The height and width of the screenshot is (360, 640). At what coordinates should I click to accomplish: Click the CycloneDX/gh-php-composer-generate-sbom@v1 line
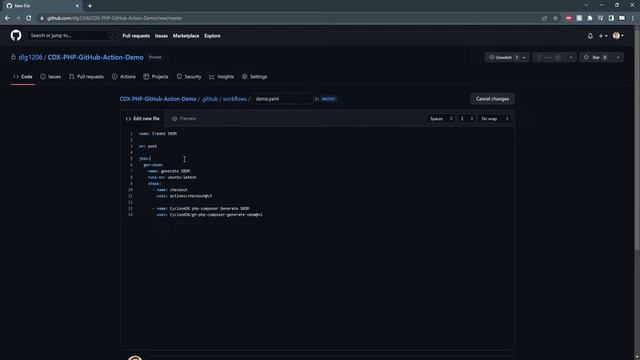click(x=210, y=215)
